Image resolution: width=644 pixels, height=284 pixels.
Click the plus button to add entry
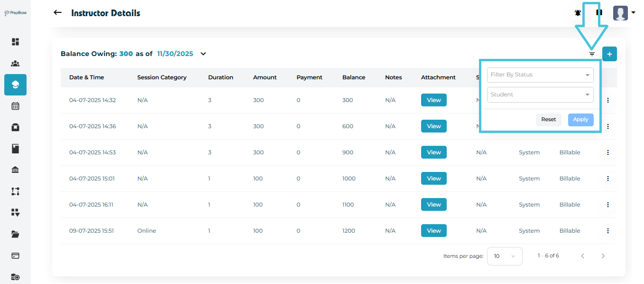[609, 54]
